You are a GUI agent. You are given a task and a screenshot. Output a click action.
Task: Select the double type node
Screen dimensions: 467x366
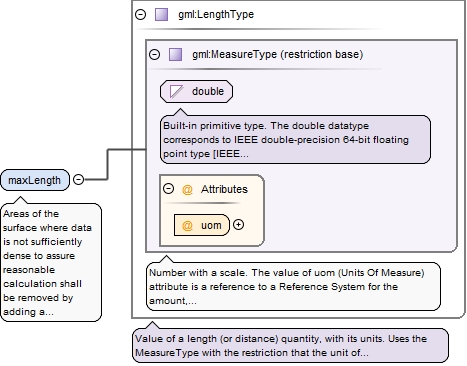196,91
